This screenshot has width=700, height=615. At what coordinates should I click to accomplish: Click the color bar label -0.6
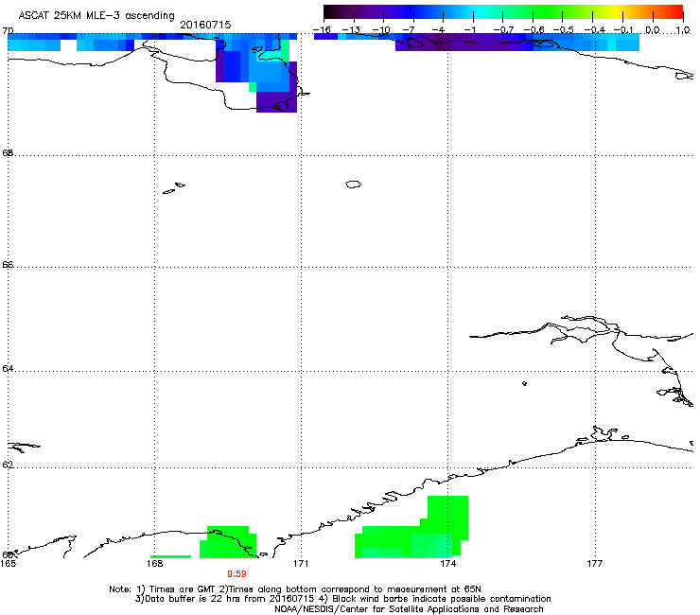pyautogui.click(x=534, y=30)
